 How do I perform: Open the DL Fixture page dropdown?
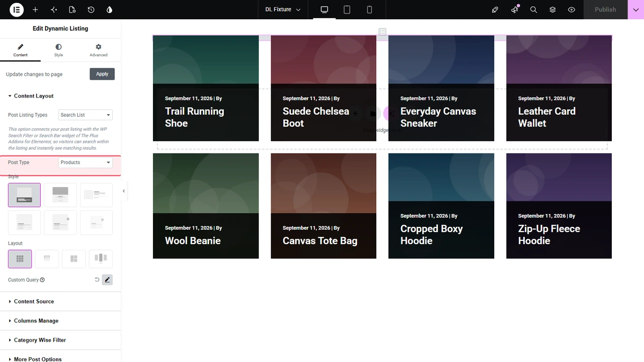point(283,10)
